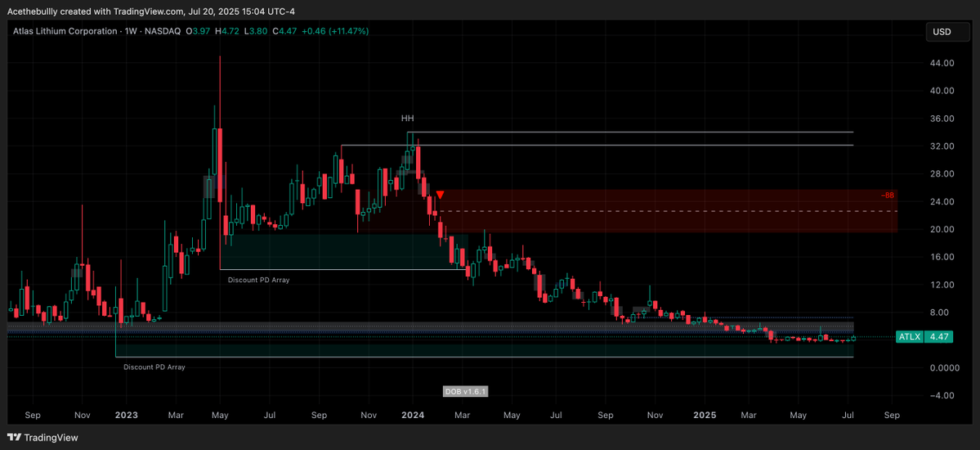Viewport: 980px width, 450px height.
Task: Select the -BB label in the red zone
Action: pyautogui.click(x=888, y=196)
